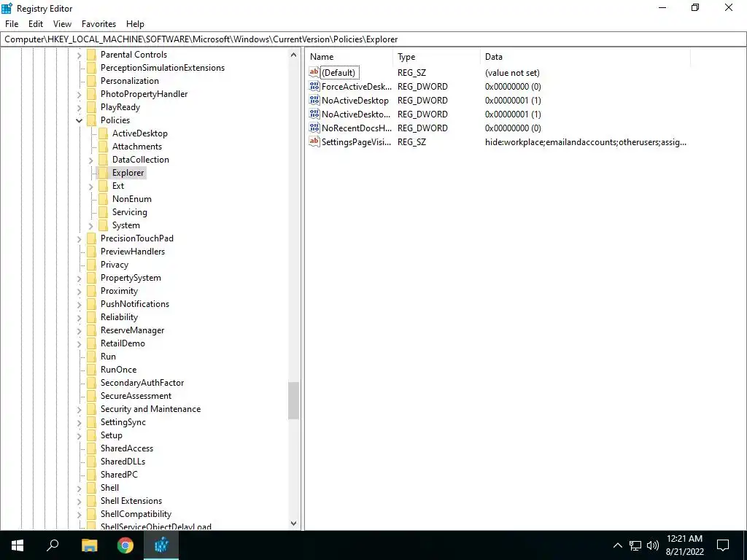Click the NoActiveDesktop DWORD value icon
The image size is (747, 560).
click(314, 100)
